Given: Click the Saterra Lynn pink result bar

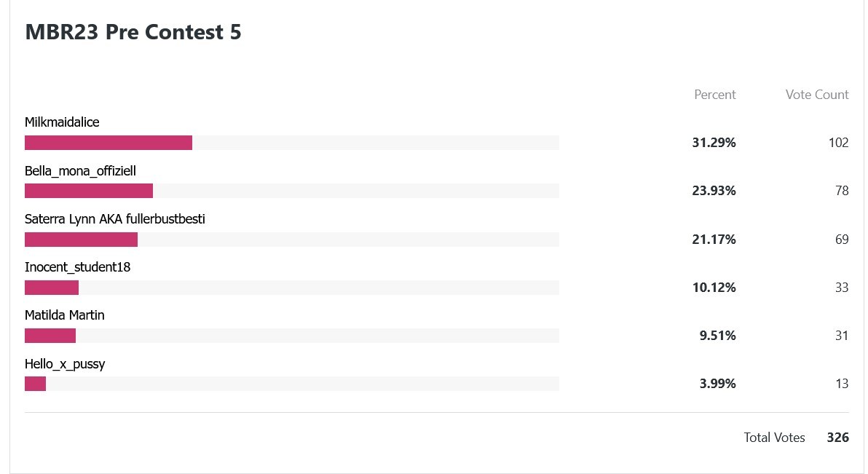Looking at the screenshot, I should pyautogui.click(x=82, y=240).
